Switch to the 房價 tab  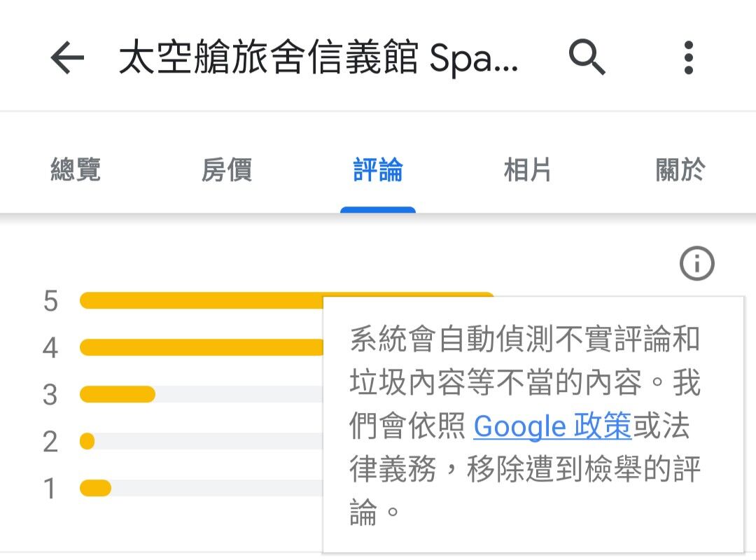pyautogui.click(x=227, y=169)
